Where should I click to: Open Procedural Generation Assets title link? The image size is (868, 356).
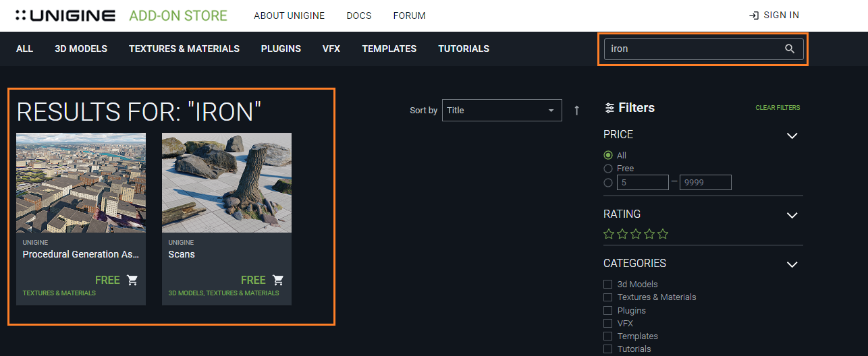[81, 254]
